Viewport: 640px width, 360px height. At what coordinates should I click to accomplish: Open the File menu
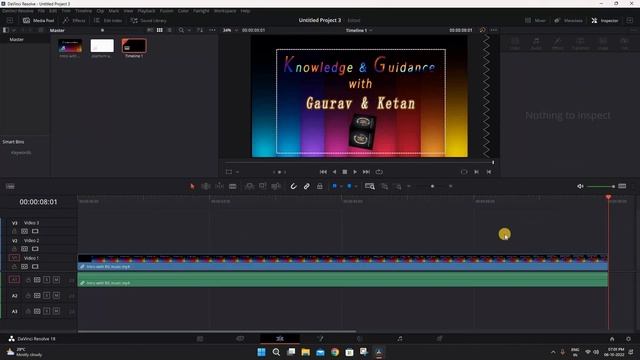[41, 11]
